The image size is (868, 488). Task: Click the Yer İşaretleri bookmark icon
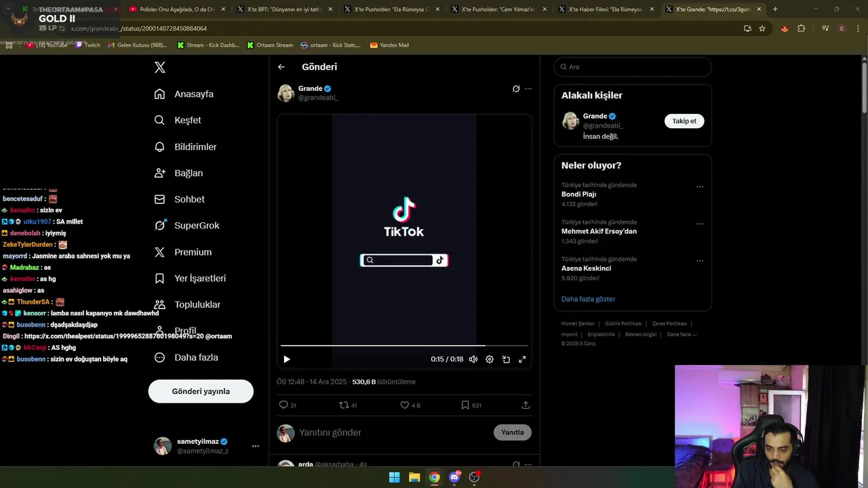point(159,279)
